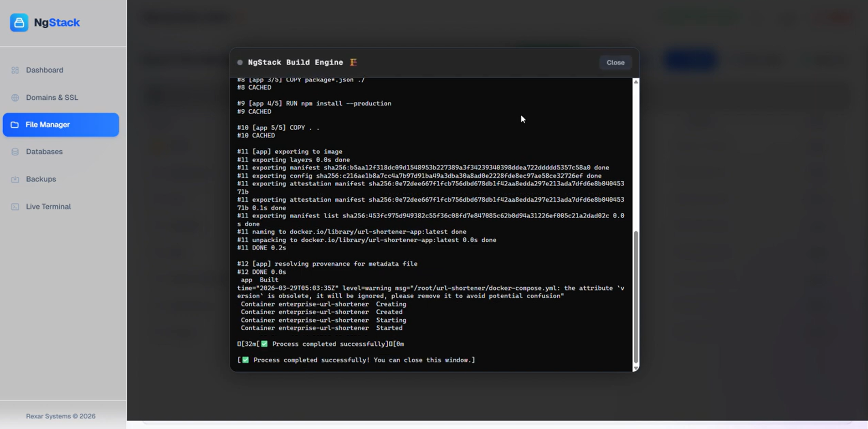Viewport: 868px width, 429px height.
Task: Click the gray status dot in modal header
Action: click(x=240, y=62)
